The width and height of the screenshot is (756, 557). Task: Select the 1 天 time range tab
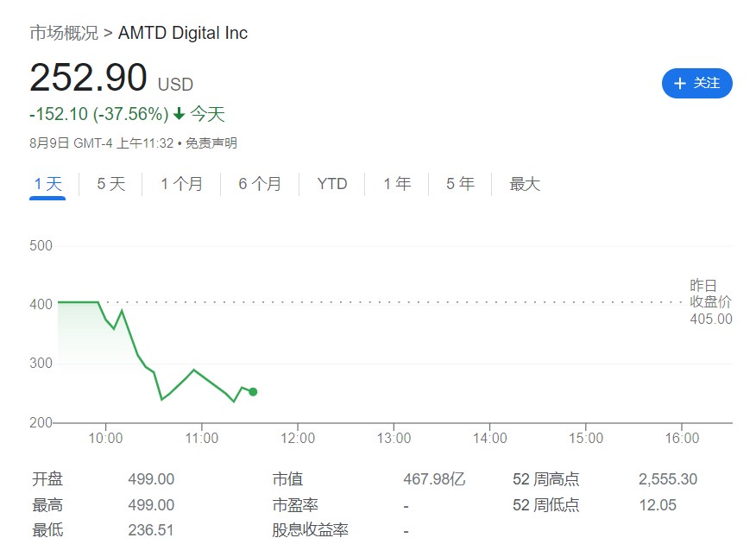tap(47, 184)
